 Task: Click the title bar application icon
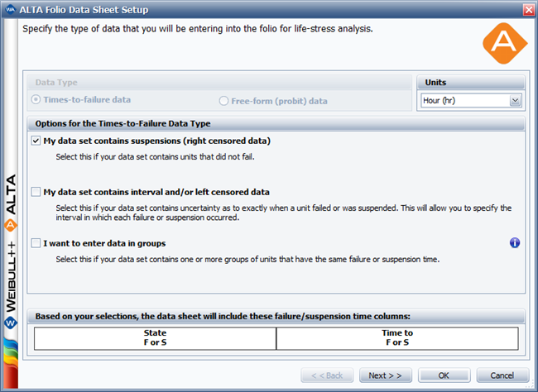coord(9,9)
